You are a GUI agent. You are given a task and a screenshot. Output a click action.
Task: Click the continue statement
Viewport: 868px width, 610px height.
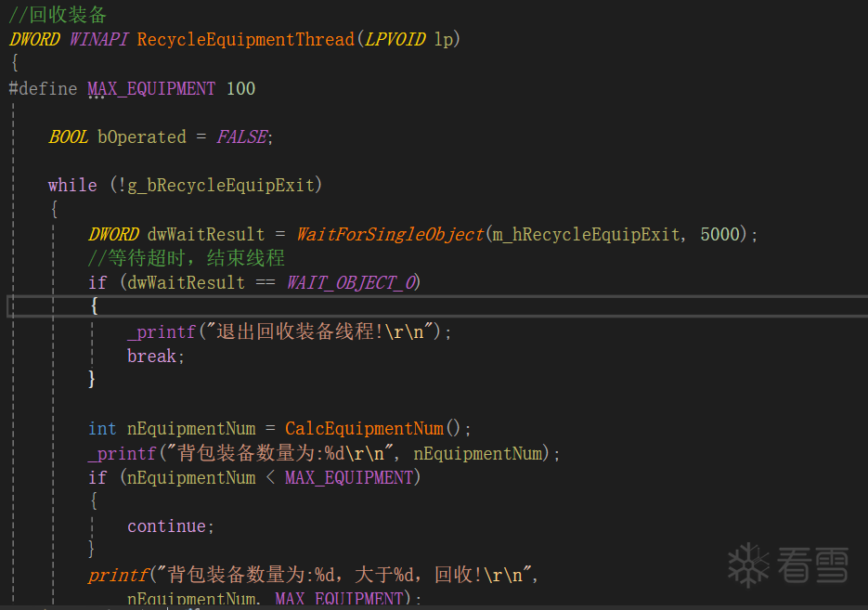click(169, 526)
